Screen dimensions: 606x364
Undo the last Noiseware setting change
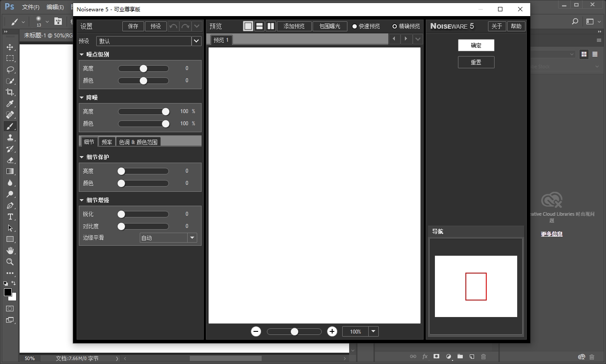click(x=173, y=26)
